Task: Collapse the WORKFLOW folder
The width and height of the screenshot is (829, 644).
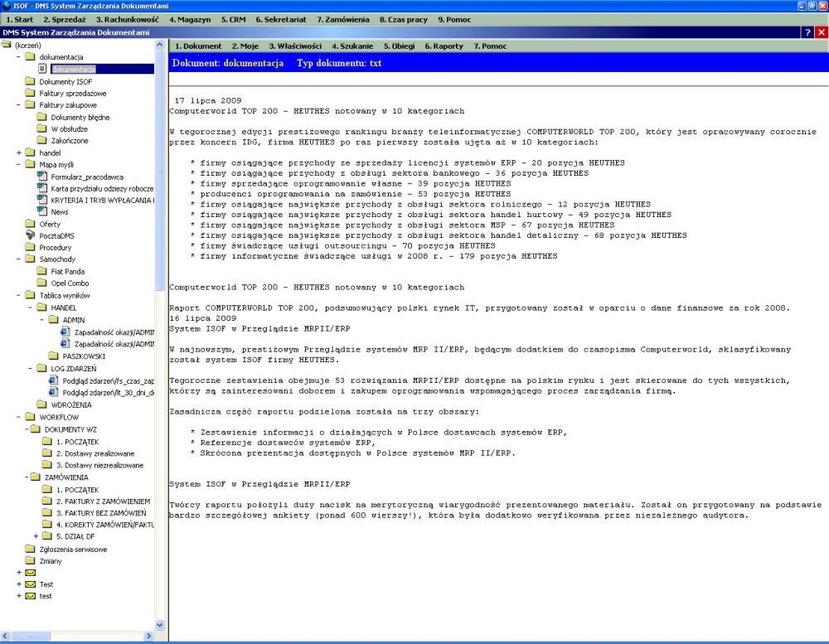Action: coord(19,417)
